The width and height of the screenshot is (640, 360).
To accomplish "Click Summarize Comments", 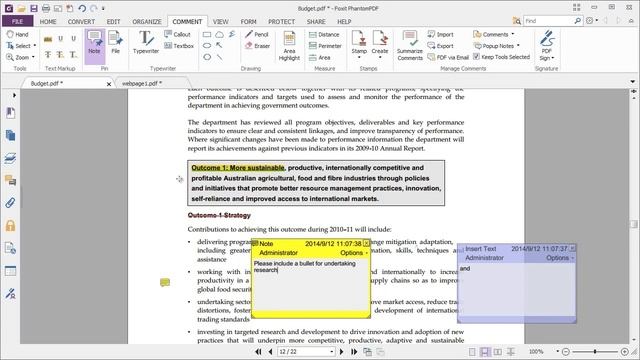I will 410,46.
